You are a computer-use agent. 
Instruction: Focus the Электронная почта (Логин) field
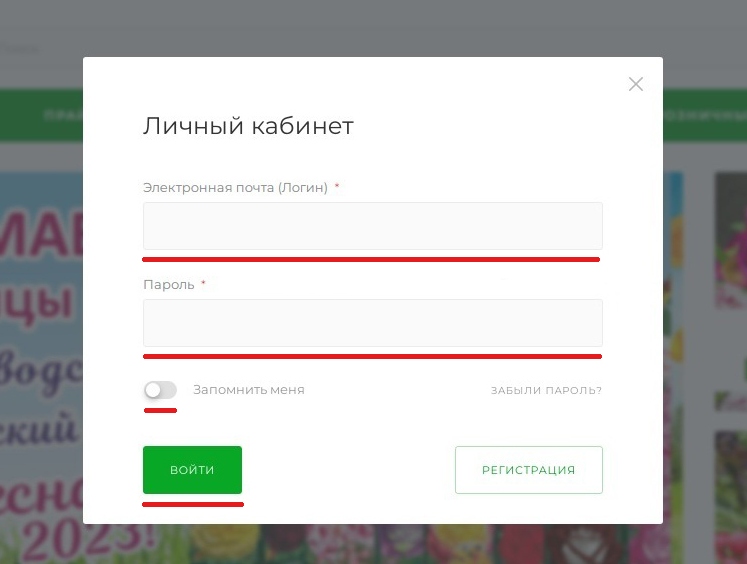373,226
